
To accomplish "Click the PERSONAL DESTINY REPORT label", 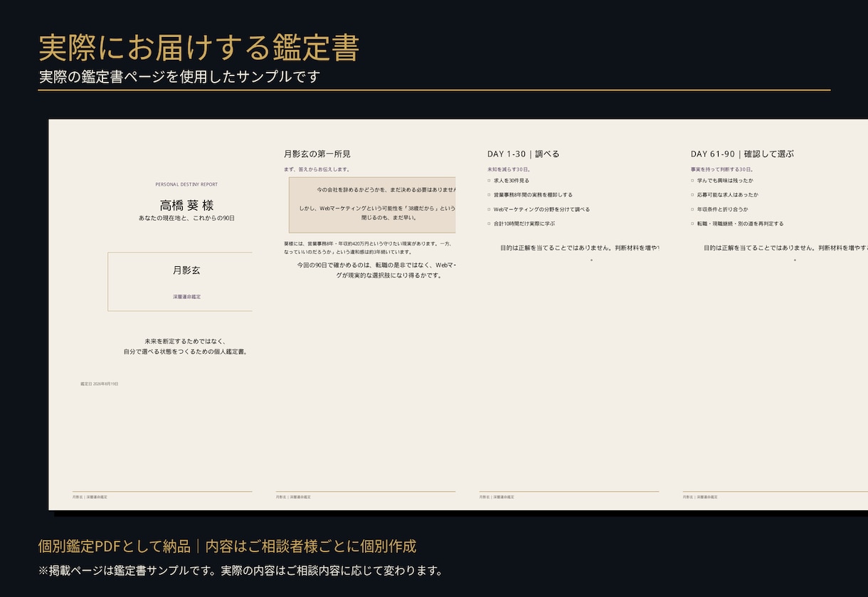I will click(186, 184).
